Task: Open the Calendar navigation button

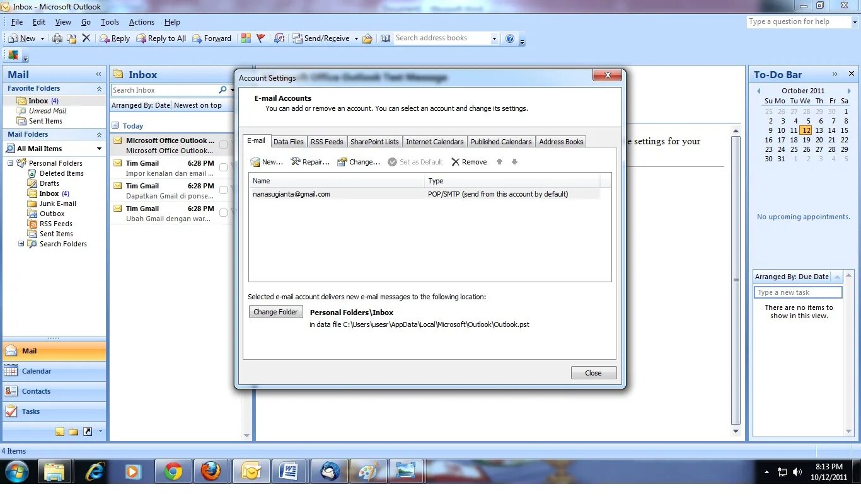Action: (54, 371)
